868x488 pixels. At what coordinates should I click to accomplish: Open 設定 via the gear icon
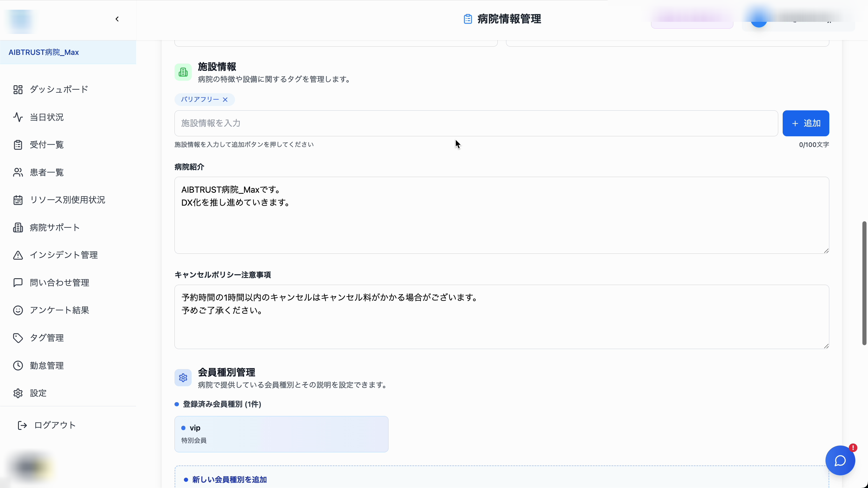pos(18,393)
